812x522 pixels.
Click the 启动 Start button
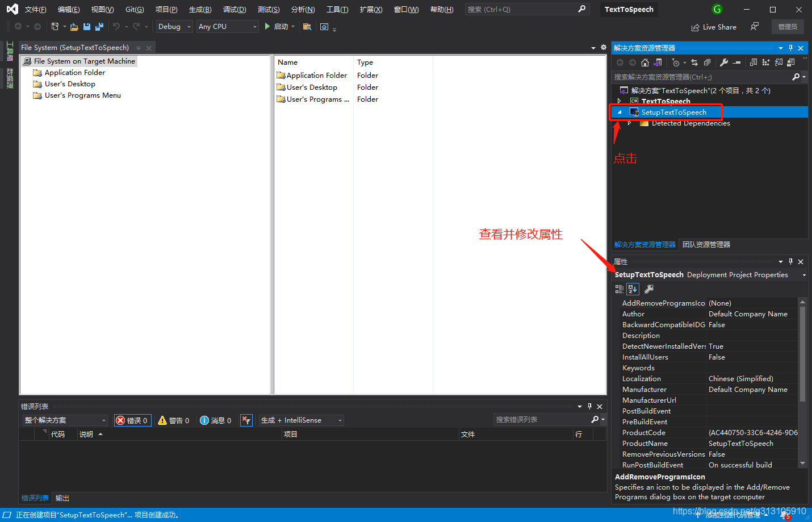(x=277, y=27)
